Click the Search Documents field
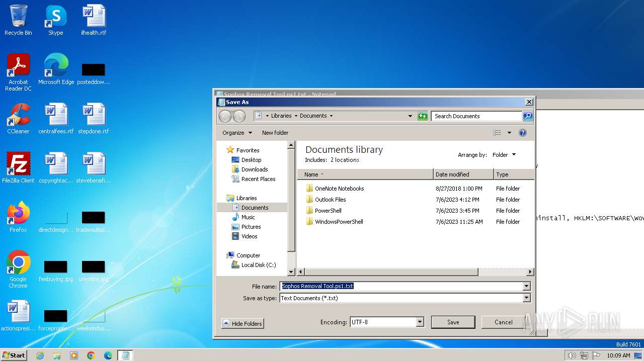644x362 pixels. pos(476,116)
